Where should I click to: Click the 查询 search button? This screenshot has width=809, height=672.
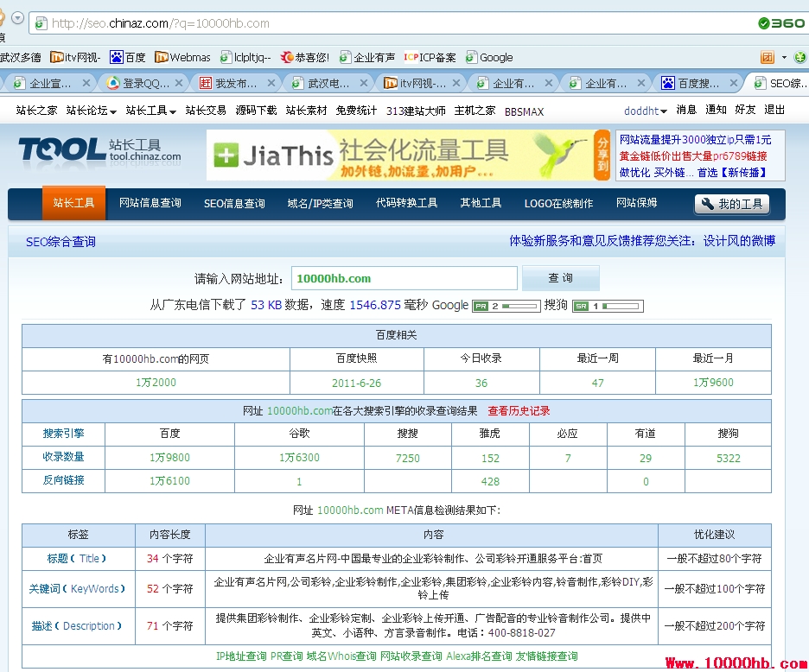click(560, 278)
